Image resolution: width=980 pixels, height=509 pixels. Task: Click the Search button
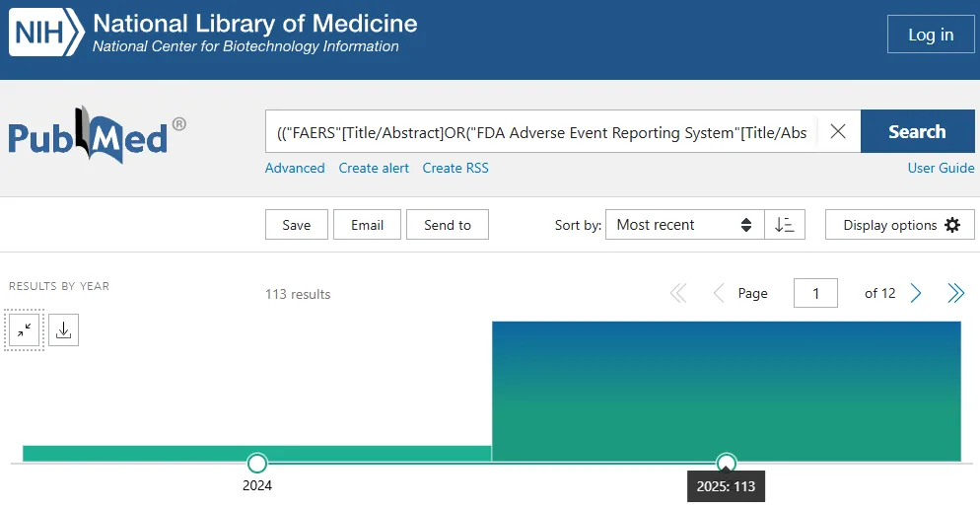[x=918, y=131]
